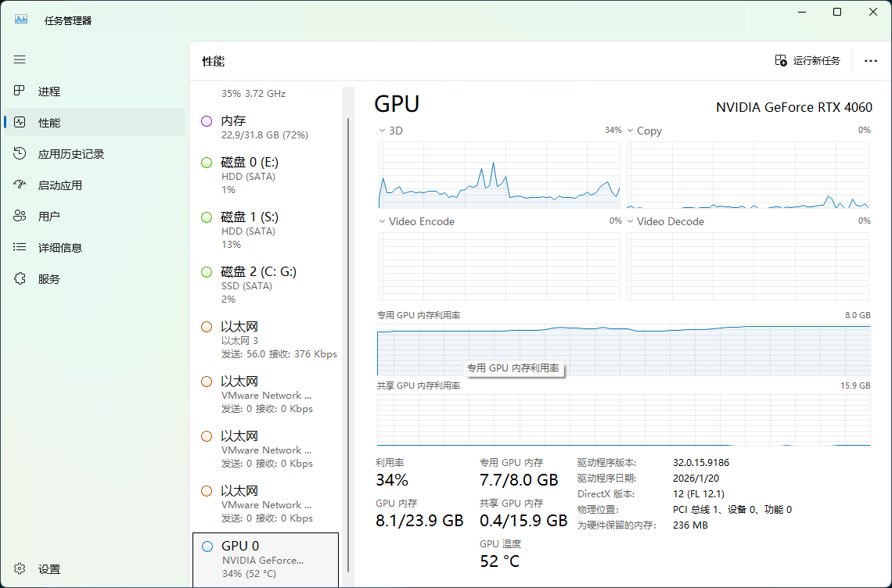Select the 应用历史记录 history icon
892x588 pixels.
click(x=20, y=153)
